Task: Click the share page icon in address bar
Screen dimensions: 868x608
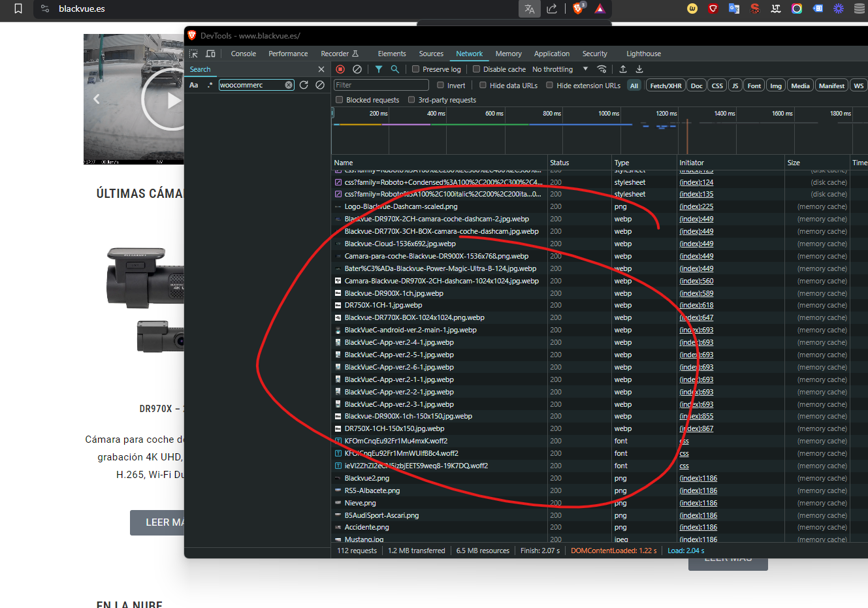Action: point(553,8)
